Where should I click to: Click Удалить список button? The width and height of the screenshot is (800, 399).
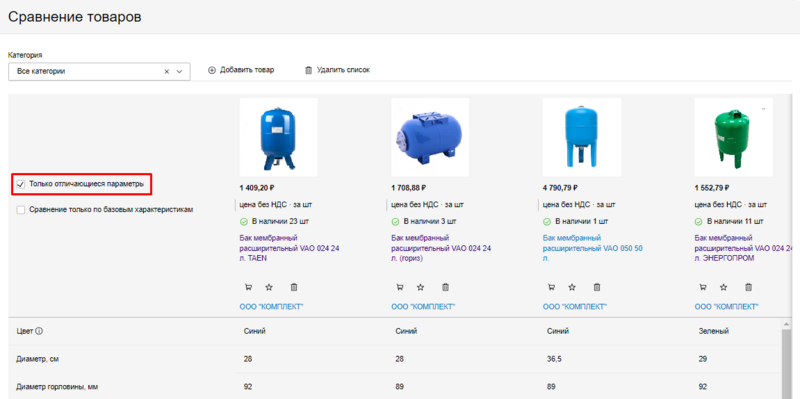click(x=337, y=70)
